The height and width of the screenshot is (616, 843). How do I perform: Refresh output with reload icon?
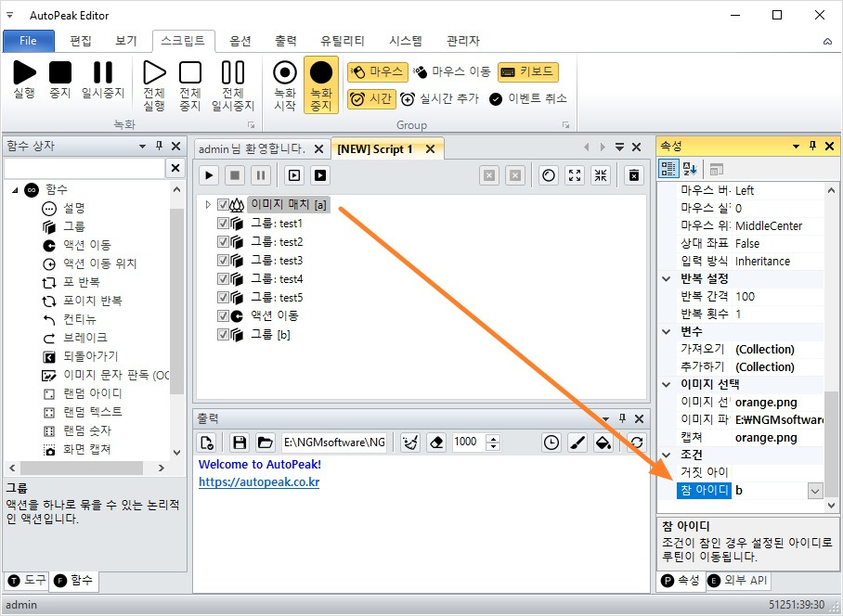click(637, 443)
